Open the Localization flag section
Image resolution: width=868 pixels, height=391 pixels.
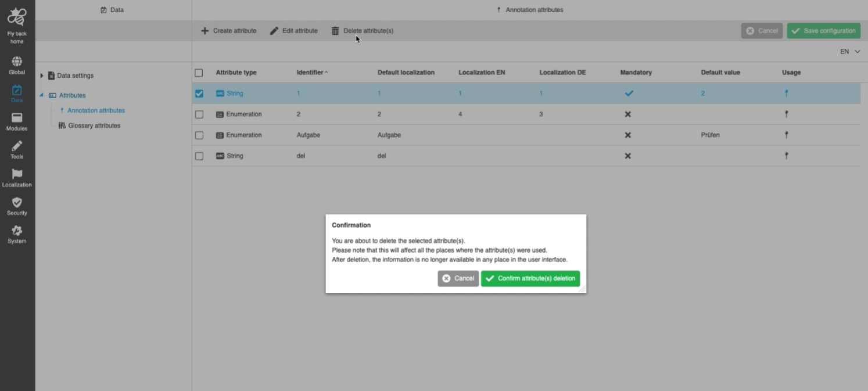point(17,178)
